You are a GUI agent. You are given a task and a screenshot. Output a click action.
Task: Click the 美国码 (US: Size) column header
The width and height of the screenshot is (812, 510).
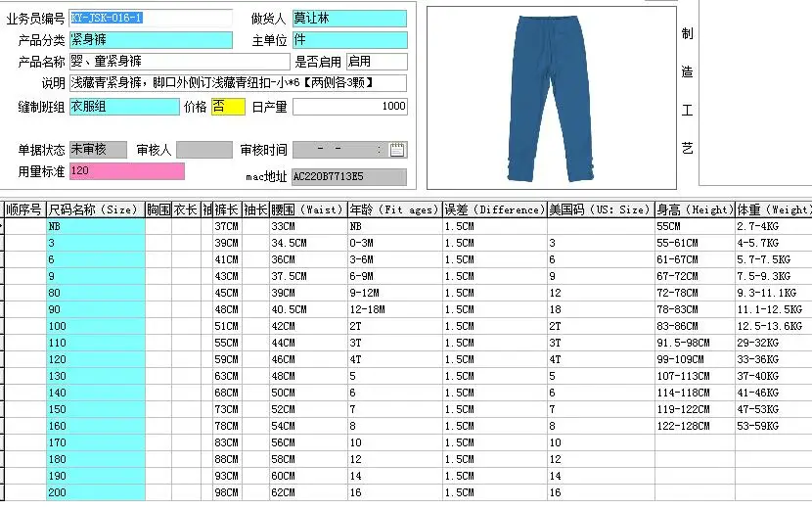point(601,209)
